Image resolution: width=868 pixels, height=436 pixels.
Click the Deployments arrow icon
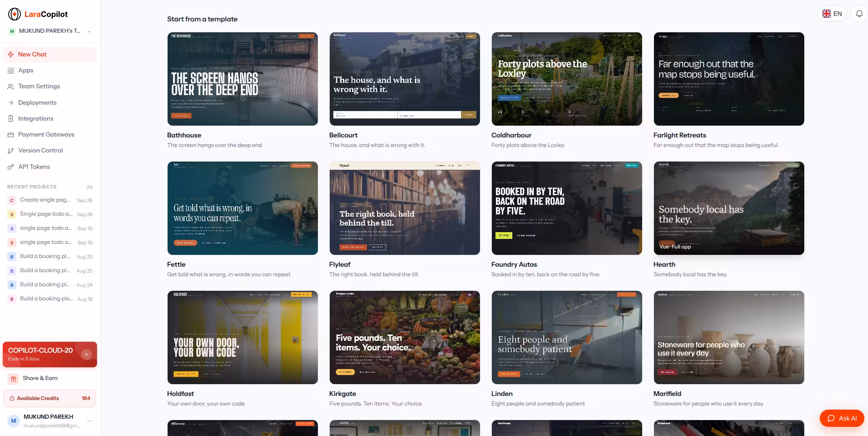pos(10,103)
